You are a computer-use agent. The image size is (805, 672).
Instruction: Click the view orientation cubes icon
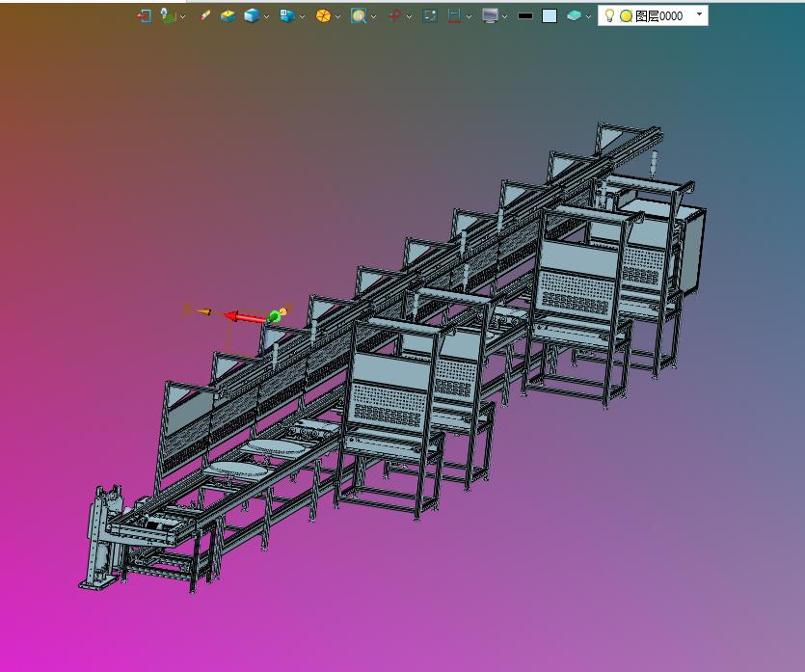tap(287, 16)
